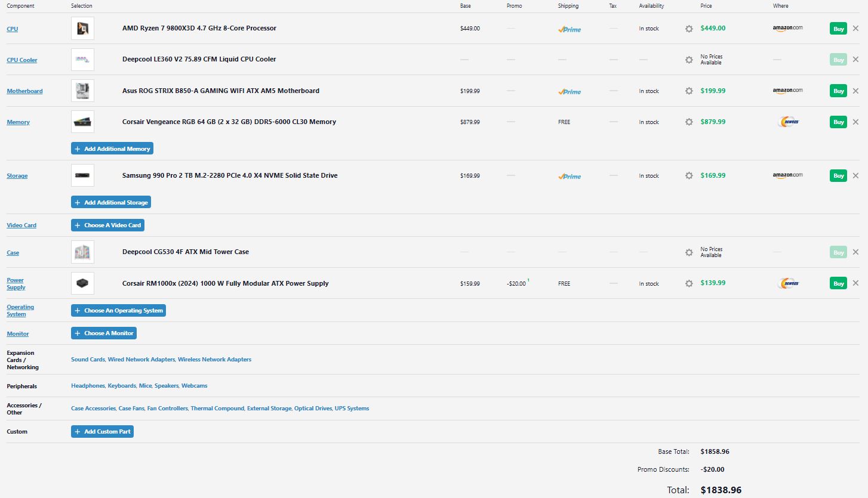This screenshot has height=498, width=868.
Task: Remove the Samsung 990 Pro SSD
Action: [x=855, y=175]
